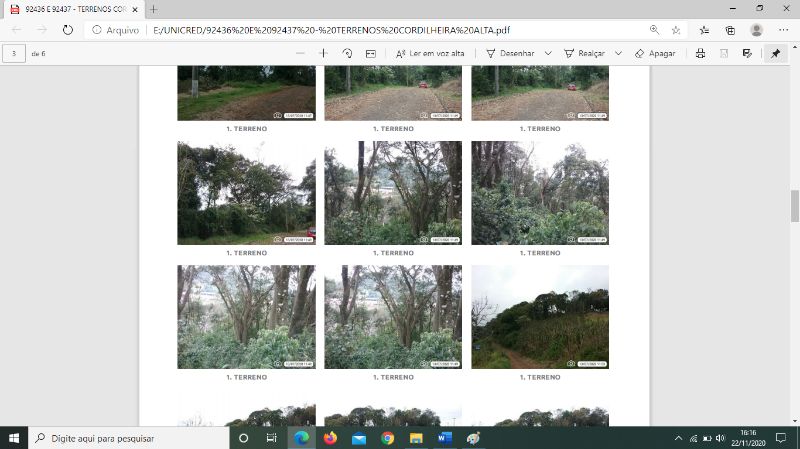Click the save as icon
The image size is (800, 449).
point(747,53)
